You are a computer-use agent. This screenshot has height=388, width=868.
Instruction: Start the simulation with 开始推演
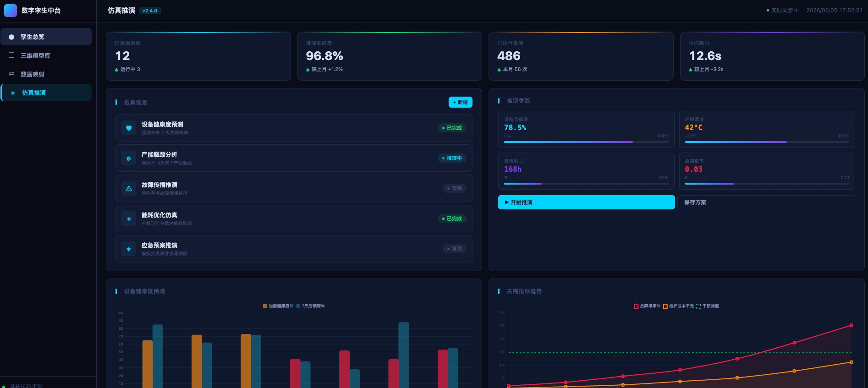tap(586, 202)
